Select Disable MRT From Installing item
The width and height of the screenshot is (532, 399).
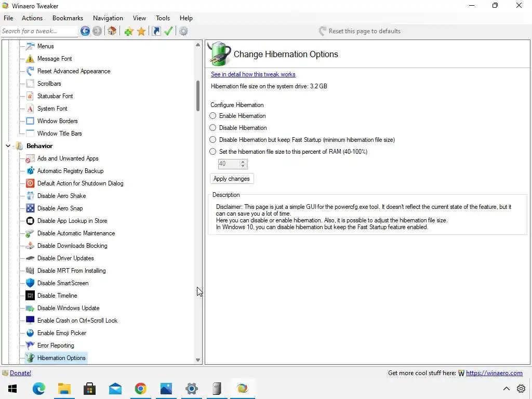72,271
